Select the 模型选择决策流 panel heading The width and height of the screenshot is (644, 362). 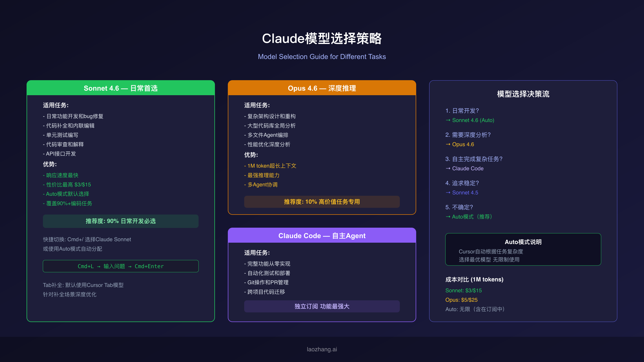click(x=523, y=94)
